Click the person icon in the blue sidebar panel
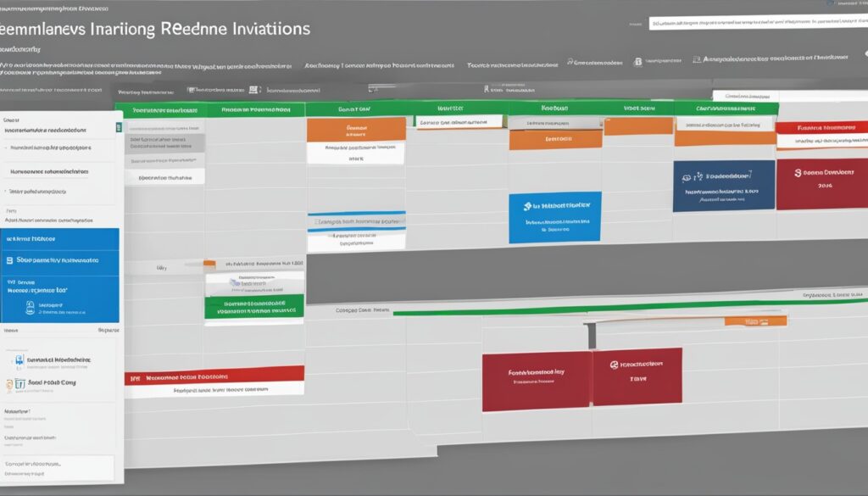The height and width of the screenshot is (496, 868). pyautogui.click(x=31, y=307)
